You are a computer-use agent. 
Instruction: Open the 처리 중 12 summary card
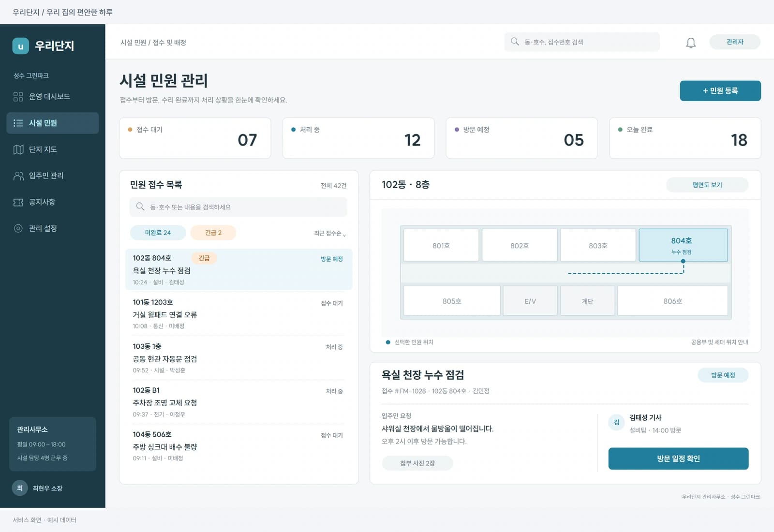pos(358,138)
